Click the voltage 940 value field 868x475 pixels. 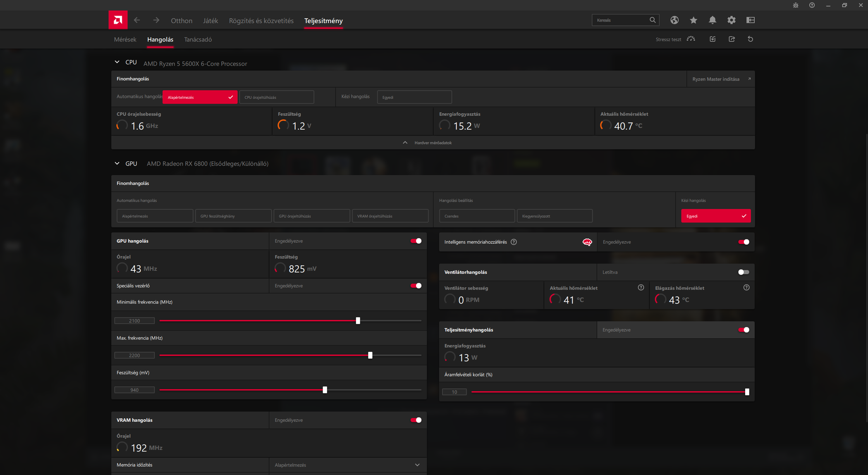(x=134, y=390)
